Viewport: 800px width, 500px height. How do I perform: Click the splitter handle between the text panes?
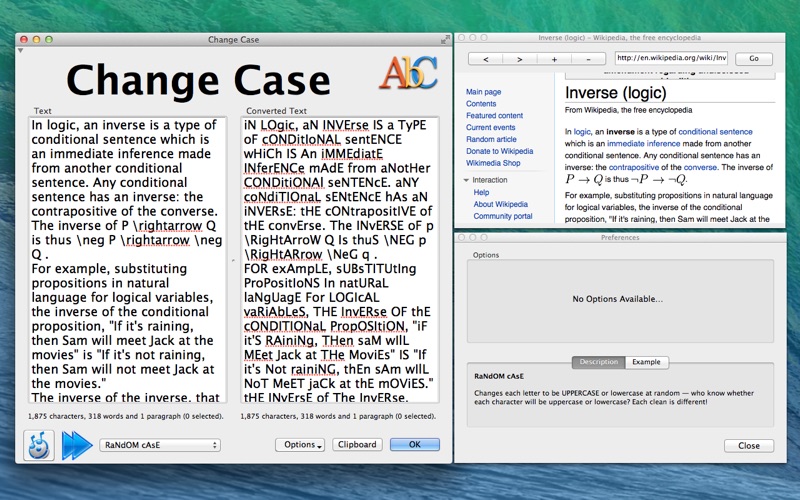(233, 260)
